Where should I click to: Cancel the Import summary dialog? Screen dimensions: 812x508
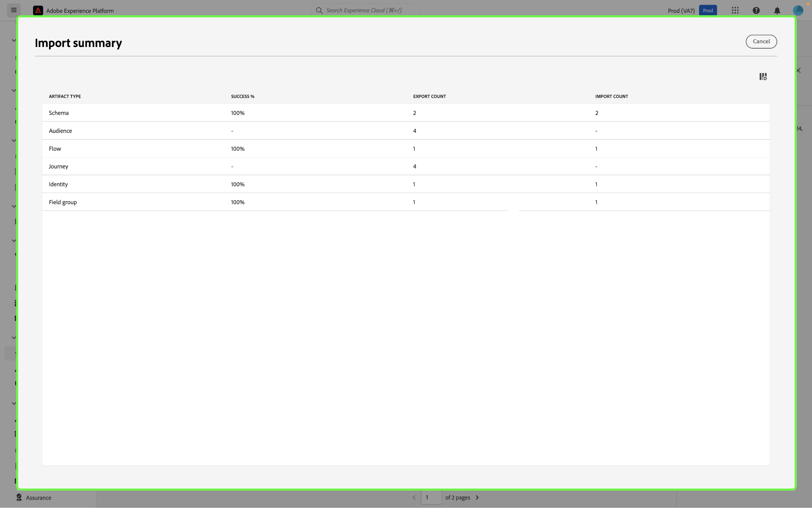tap(761, 41)
